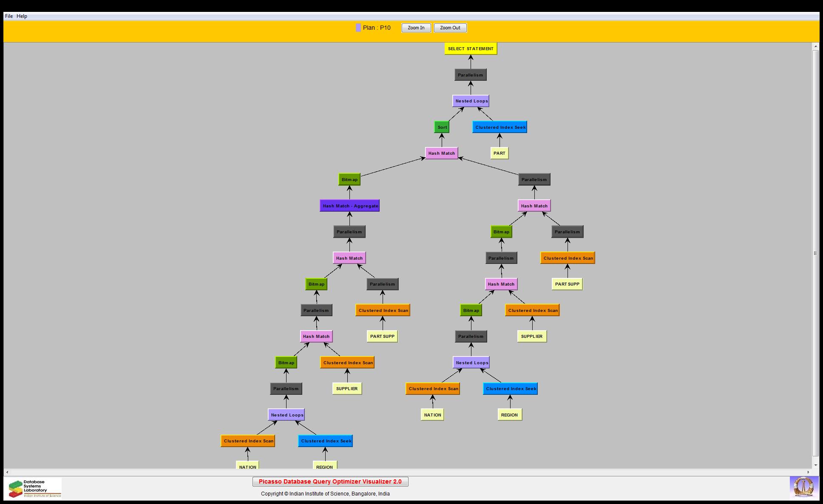Click the PART table node
This screenshot has width=823, height=504.
point(499,153)
